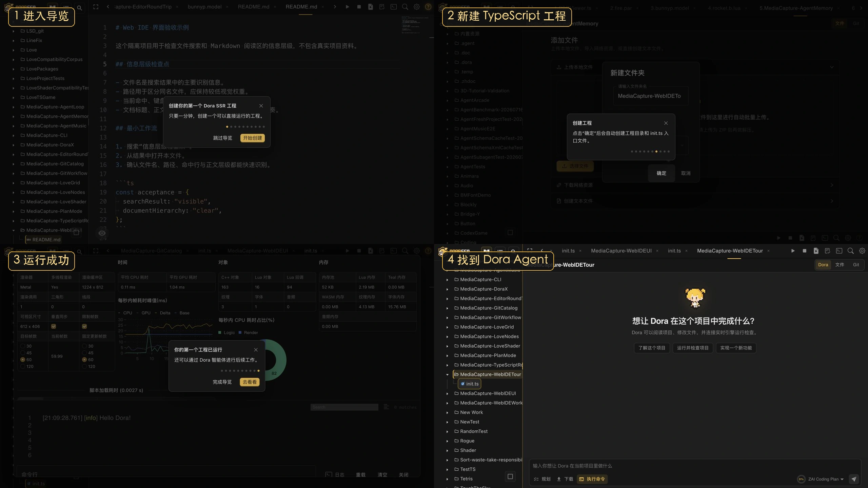Click the build checklist icon in panel 4
This screenshot has width=868, height=488.
[x=827, y=251]
